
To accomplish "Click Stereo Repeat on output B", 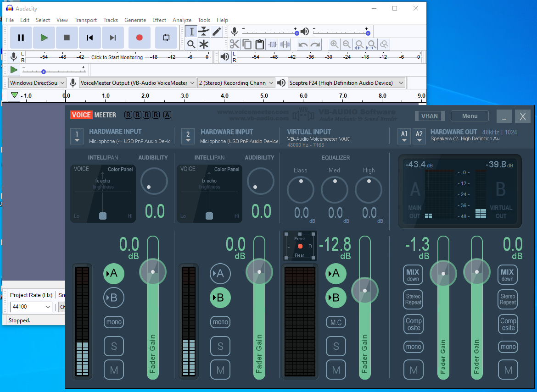I will point(508,299).
